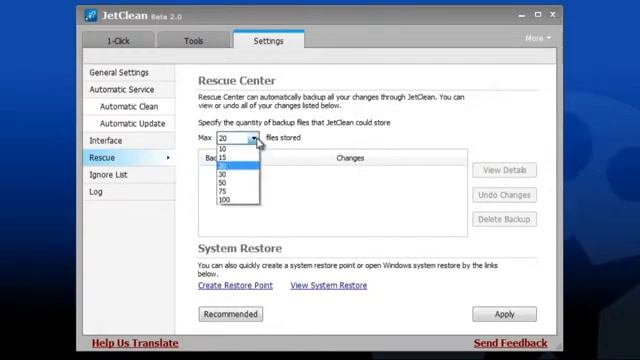Open the Send Feedback link

tap(511, 343)
